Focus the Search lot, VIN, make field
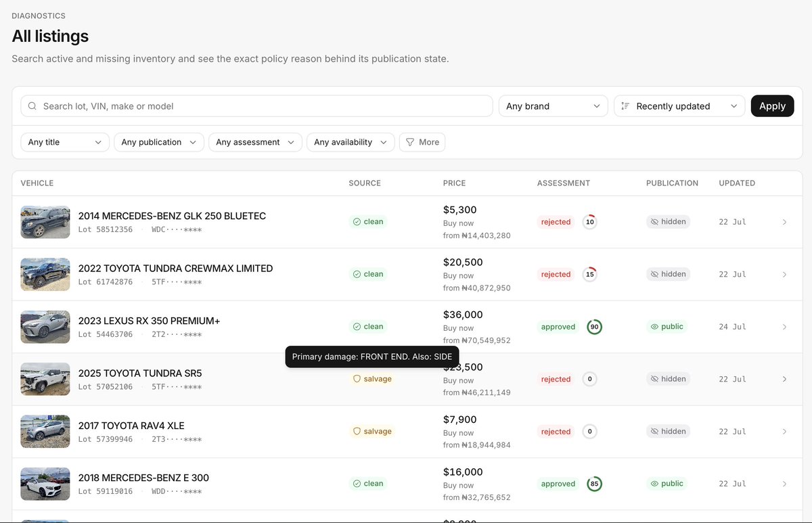The image size is (812, 523). point(256,106)
